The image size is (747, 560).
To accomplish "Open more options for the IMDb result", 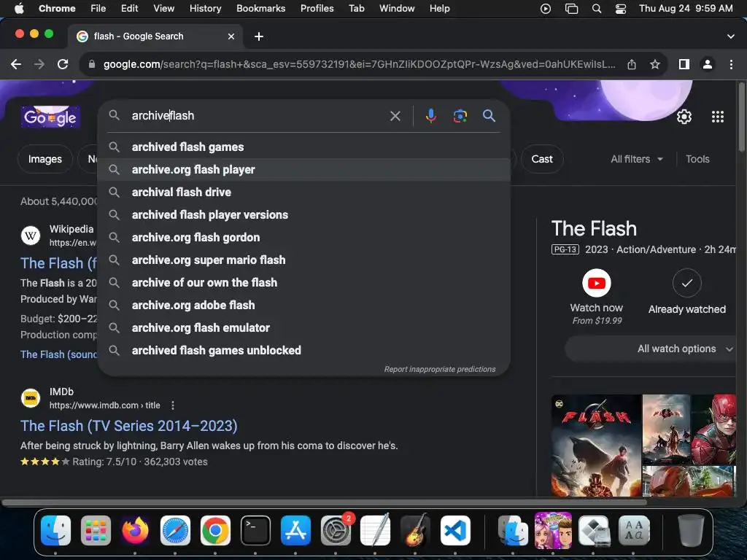I will coord(172,405).
